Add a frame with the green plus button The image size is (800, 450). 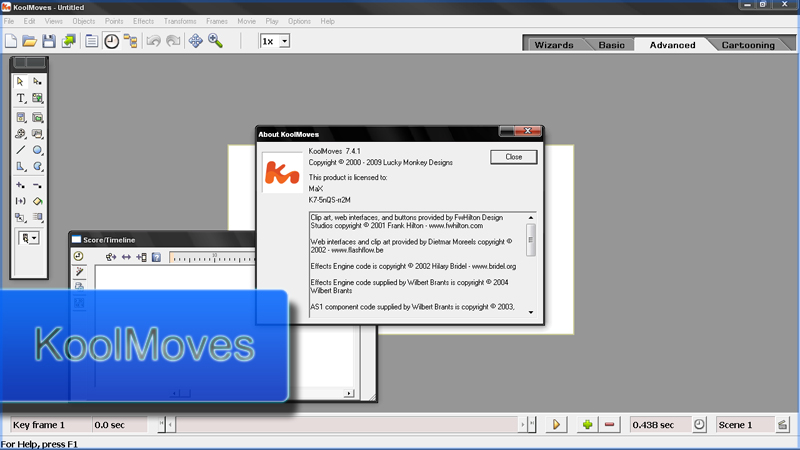coord(587,424)
